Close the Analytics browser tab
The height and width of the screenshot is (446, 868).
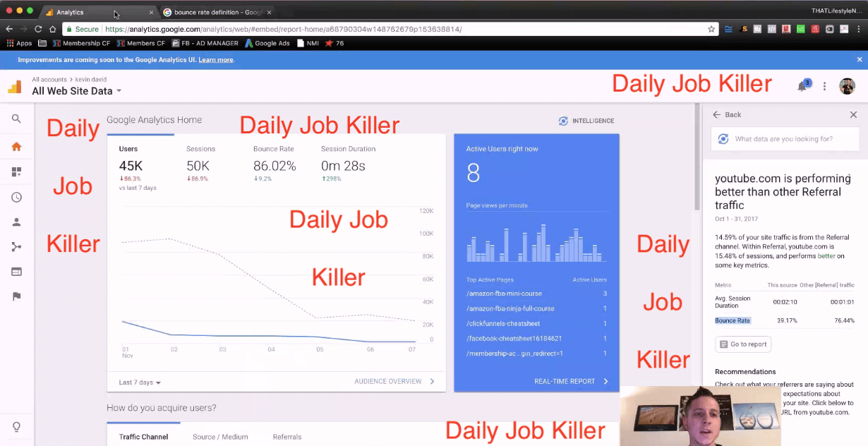point(151,13)
